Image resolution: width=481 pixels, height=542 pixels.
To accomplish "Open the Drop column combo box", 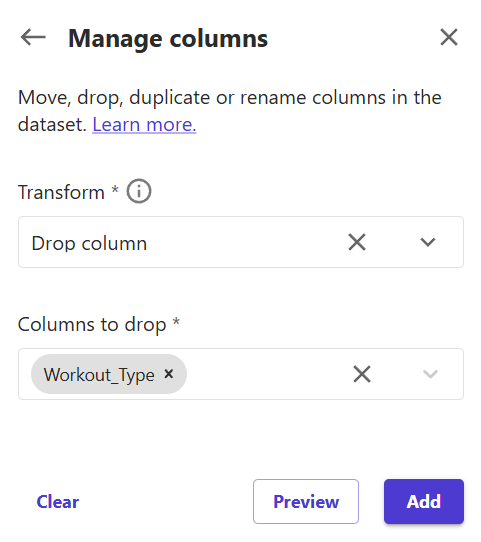I will click(240, 242).
